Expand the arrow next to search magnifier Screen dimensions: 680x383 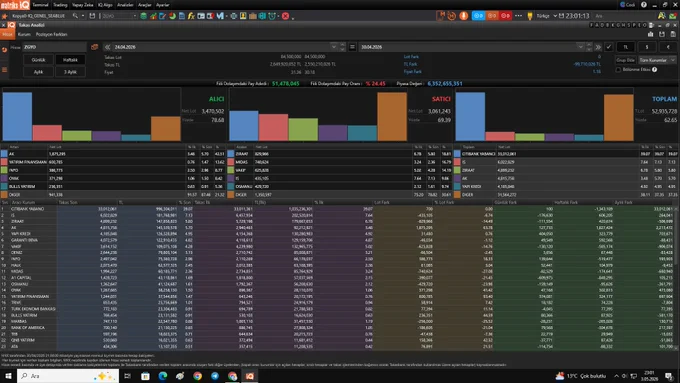click(x=83, y=16)
